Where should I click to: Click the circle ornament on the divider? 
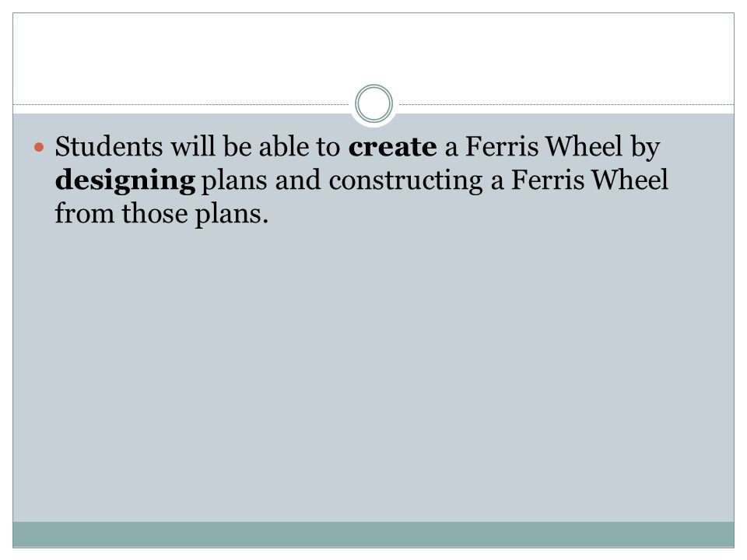click(373, 103)
